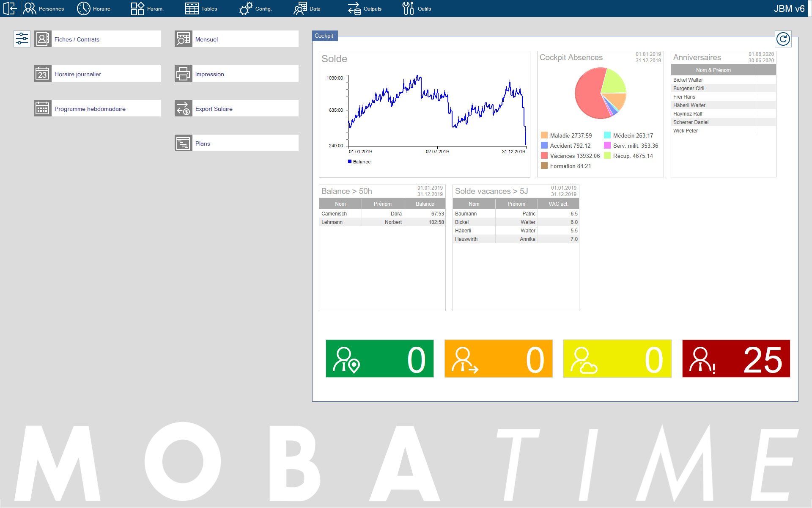Open the Programme hebdomadaire calendar icon
This screenshot has width=812, height=508.
pyautogui.click(x=42, y=108)
